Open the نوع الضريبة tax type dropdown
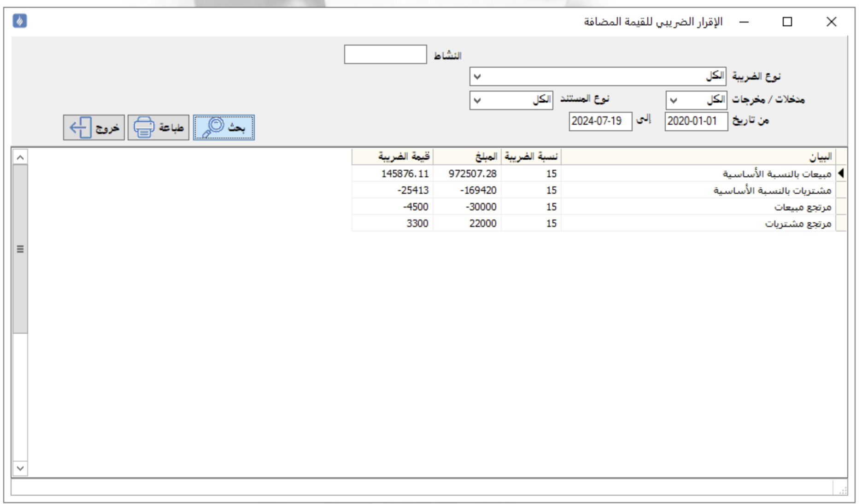 [597, 76]
